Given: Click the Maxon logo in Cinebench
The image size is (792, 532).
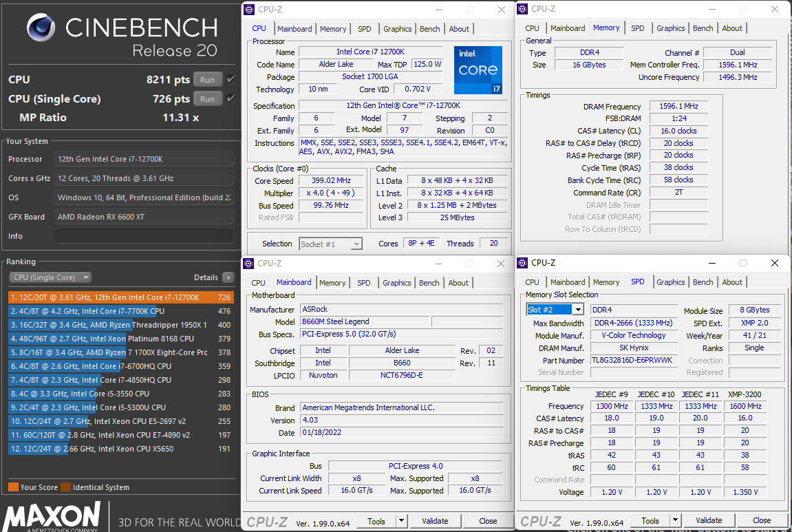Looking at the screenshot, I should 51,516.
